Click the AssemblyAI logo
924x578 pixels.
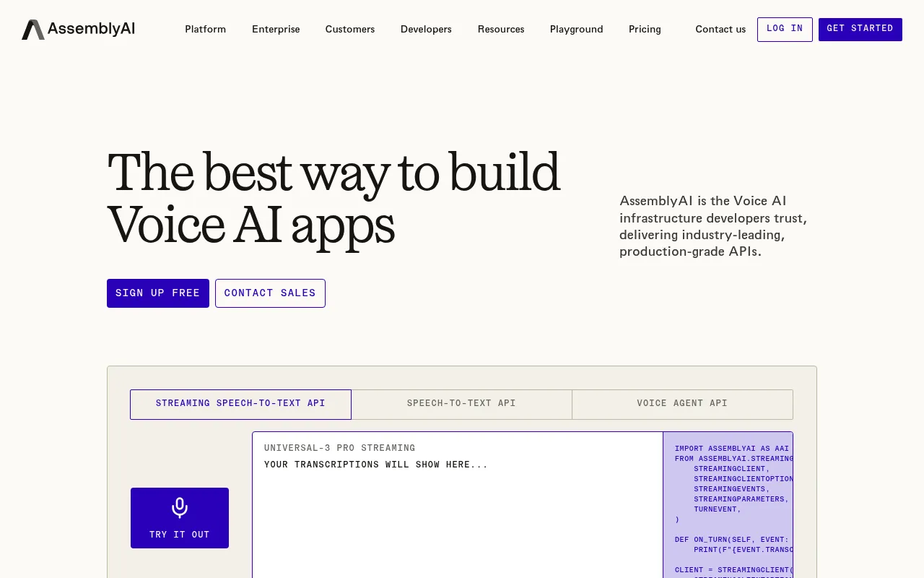78,30
